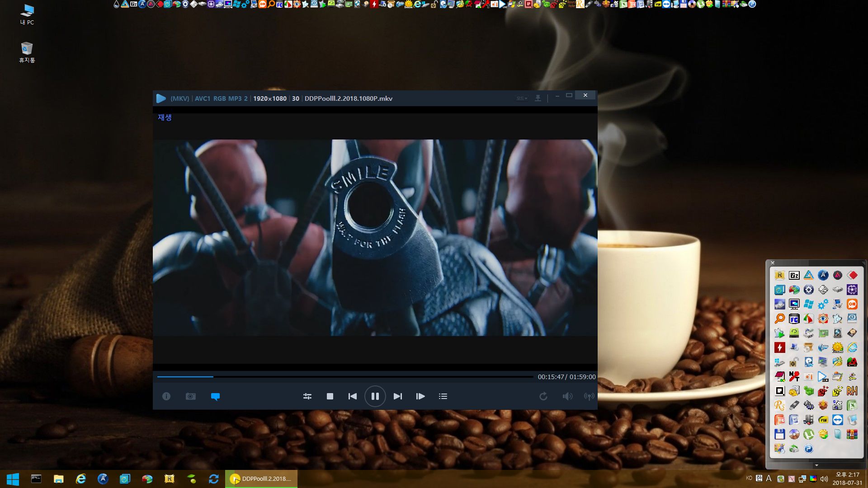
Task: Skip to the next file
Action: pyautogui.click(x=398, y=396)
